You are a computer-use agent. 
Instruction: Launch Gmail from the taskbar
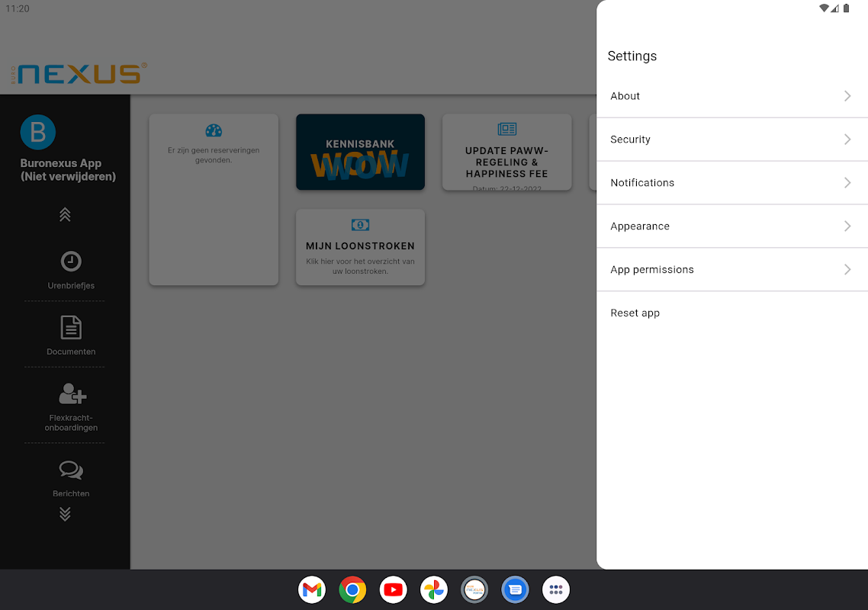click(312, 590)
